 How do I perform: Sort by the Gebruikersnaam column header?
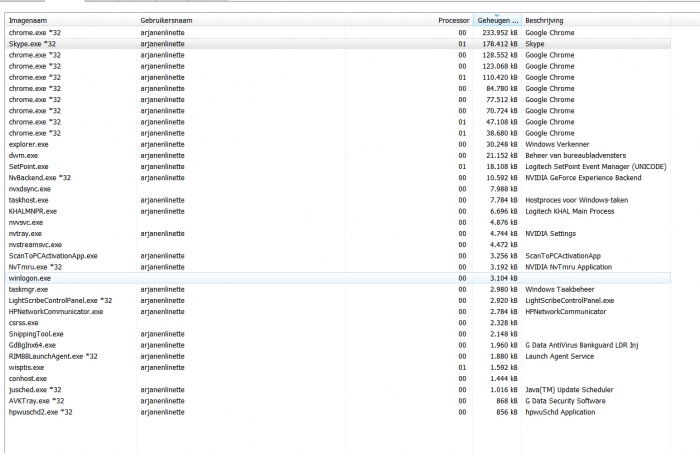point(241,21)
